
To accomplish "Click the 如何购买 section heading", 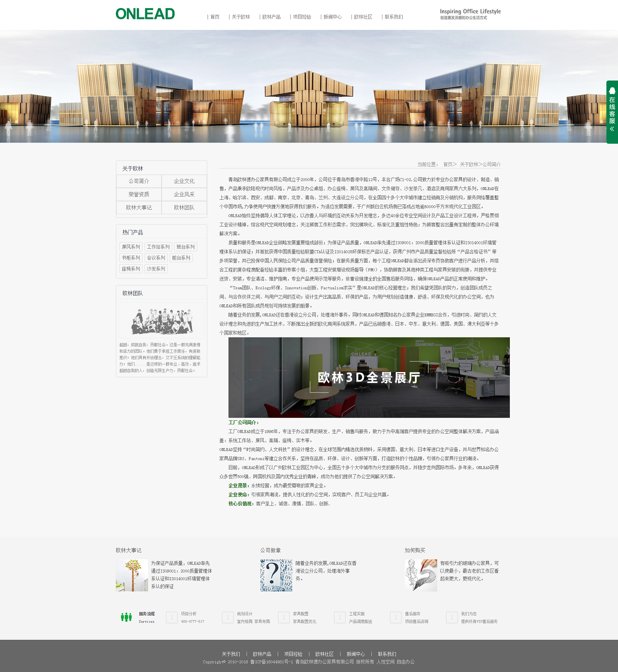I will click(415, 550).
